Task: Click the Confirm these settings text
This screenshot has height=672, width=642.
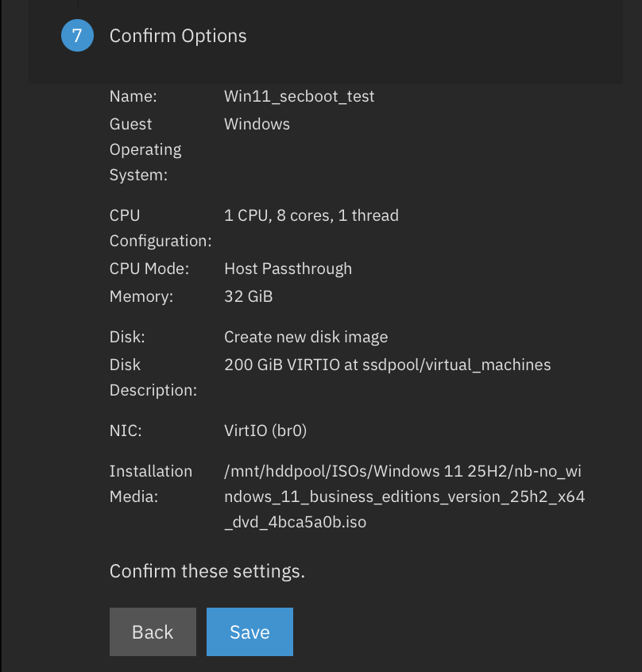Action: pyautogui.click(x=207, y=571)
